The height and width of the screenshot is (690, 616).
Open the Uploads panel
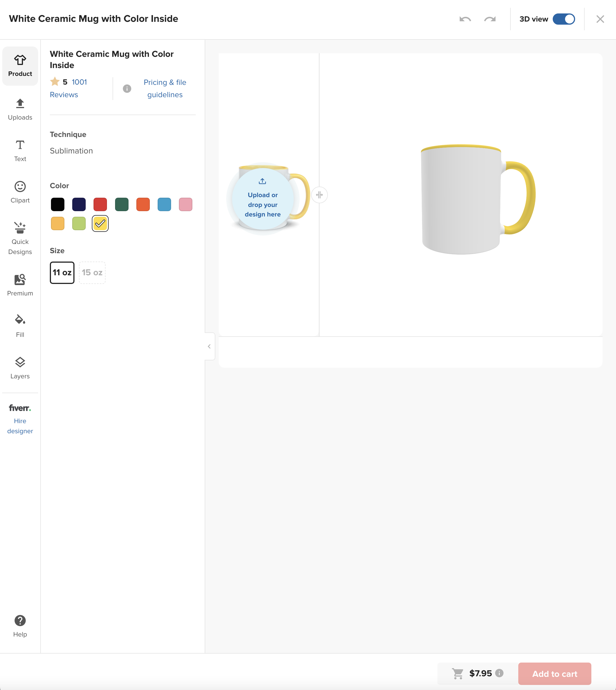point(20,109)
